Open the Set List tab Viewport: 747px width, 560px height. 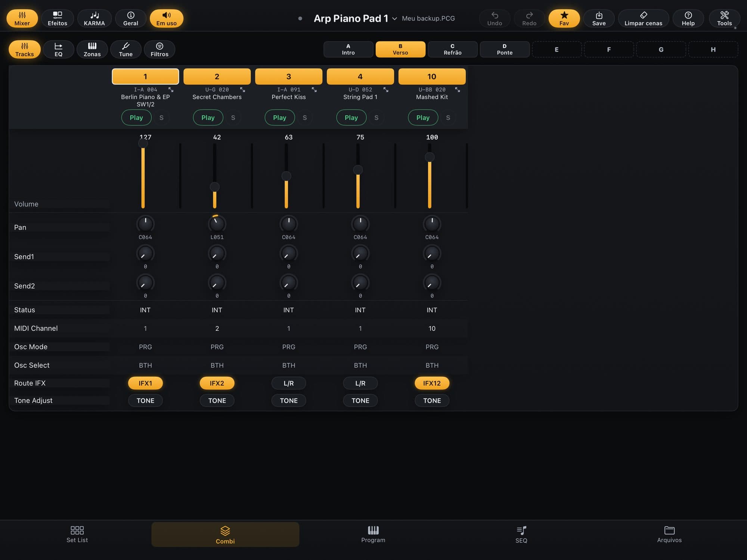click(x=77, y=535)
